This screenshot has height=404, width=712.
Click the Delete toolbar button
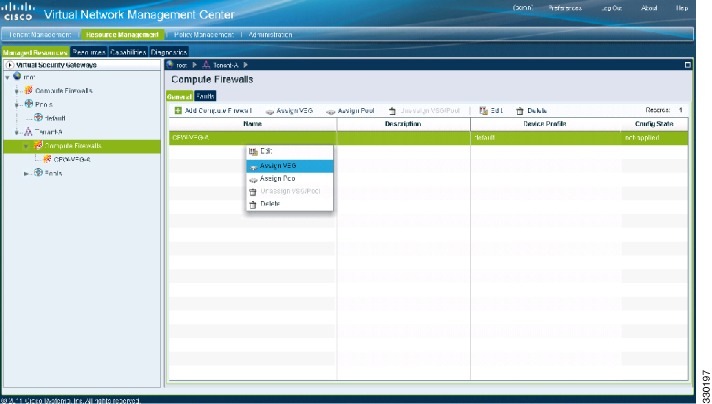tap(531, 111)
